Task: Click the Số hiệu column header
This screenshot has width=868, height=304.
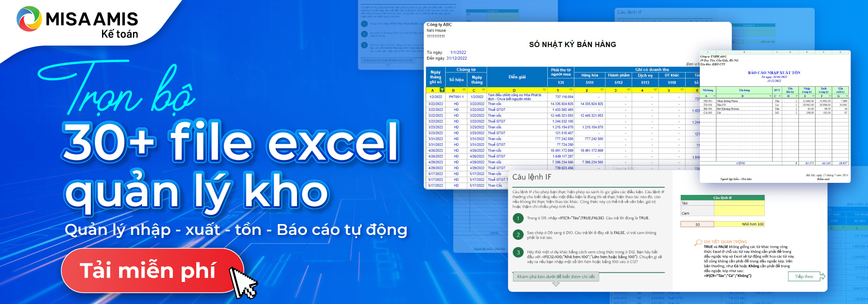Action: tap(456, 80)
